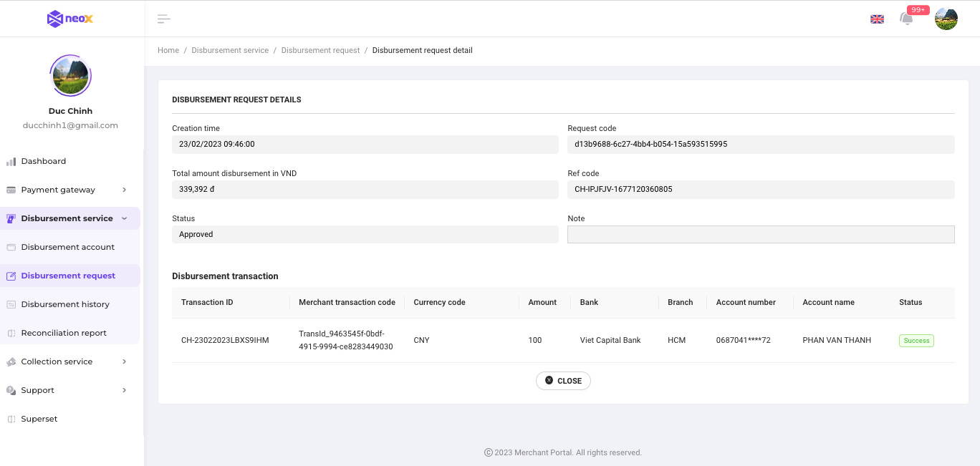Open Disbursement history menu item
Viewport: 980px width, 466px height.
click(65, 304)
